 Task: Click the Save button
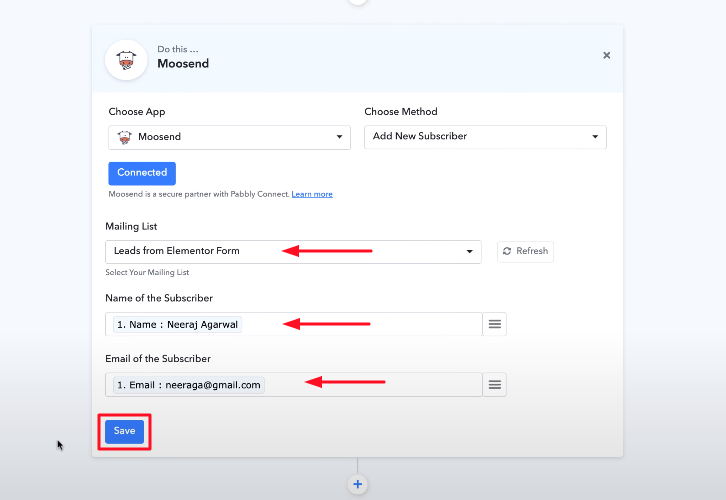(125, 431)
